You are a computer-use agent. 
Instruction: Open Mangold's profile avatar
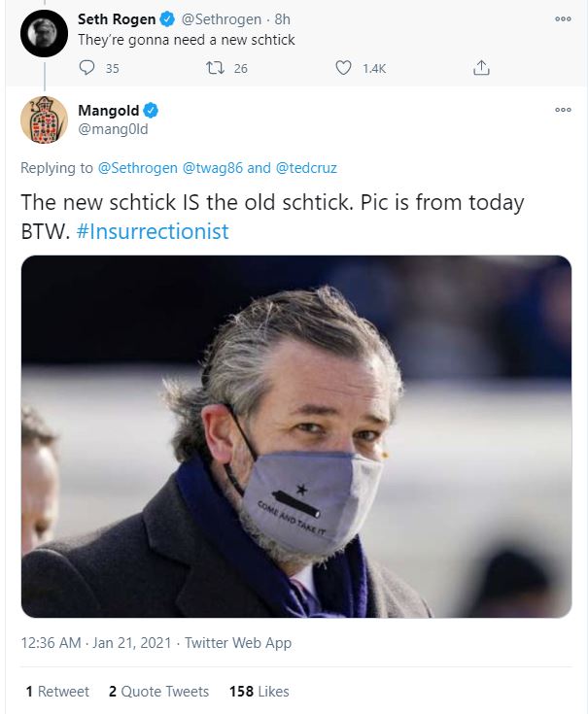pos(43,120)
